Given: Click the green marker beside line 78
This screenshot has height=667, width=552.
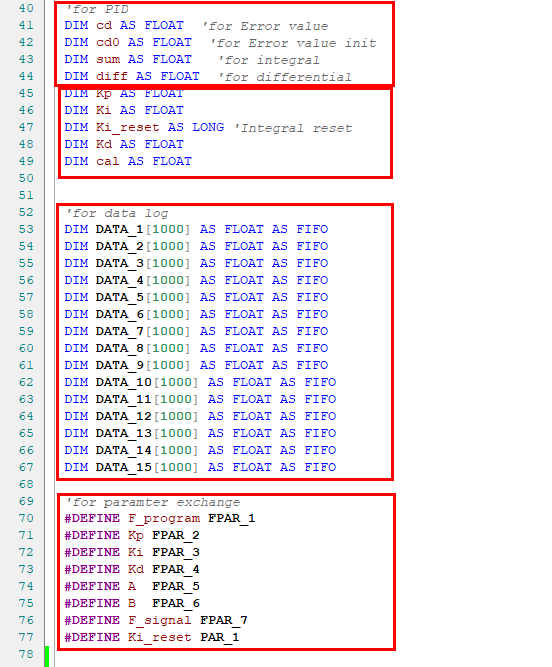Looking at the screenshot, I should click(x=47, y=656).
